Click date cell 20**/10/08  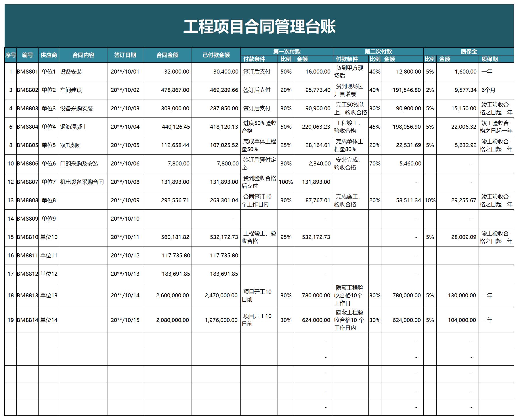point(125,182)
